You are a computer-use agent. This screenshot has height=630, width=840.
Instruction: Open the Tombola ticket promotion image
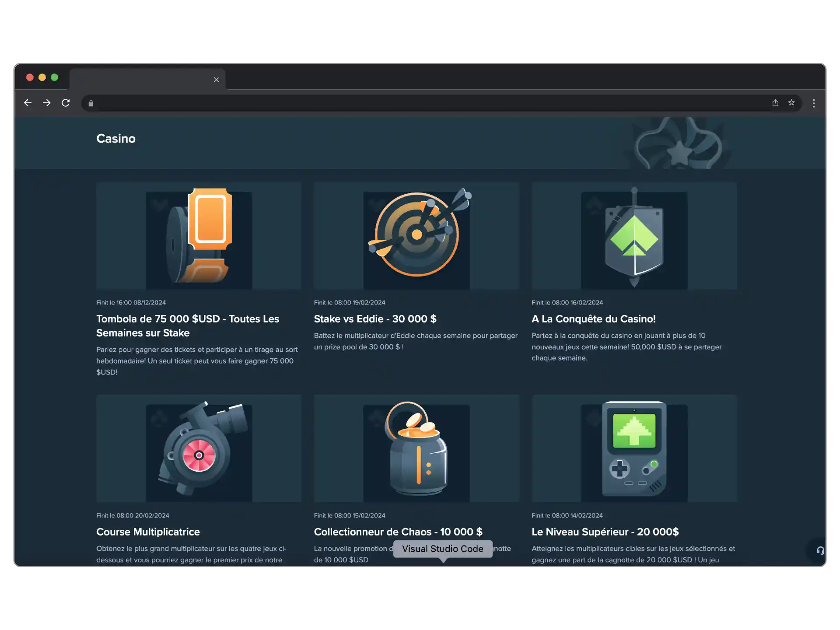[199, 236]
